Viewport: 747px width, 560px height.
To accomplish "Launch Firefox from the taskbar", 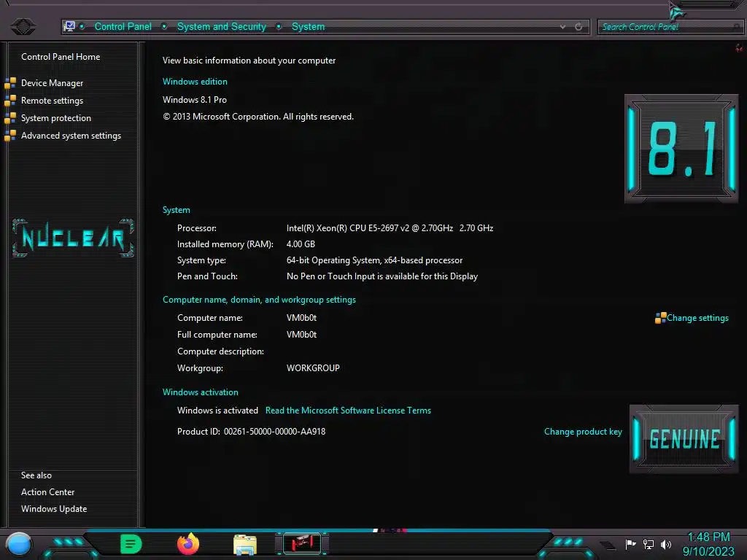I will tap(188, 544).
